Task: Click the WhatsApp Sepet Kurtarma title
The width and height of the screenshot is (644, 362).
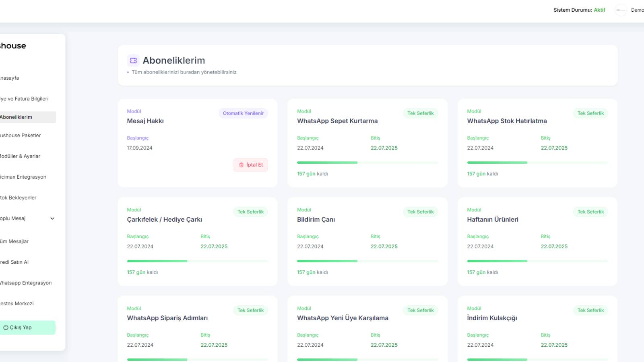Action: coord(337,121)
